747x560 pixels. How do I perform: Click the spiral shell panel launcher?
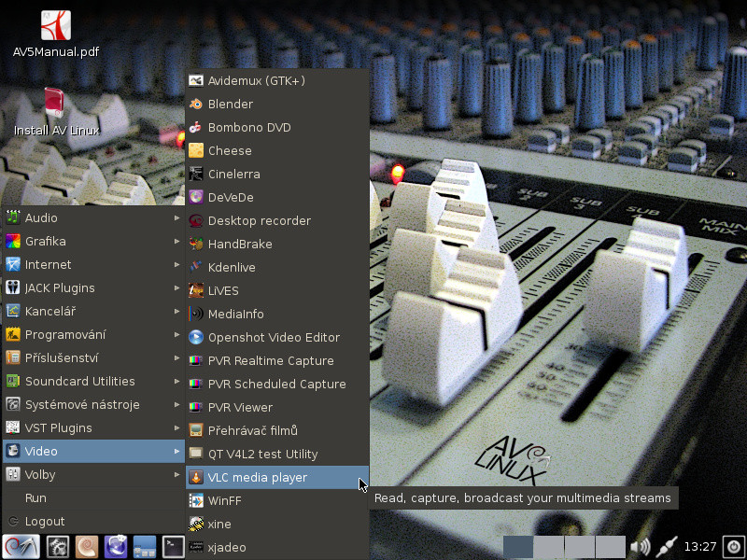(87, 547)
